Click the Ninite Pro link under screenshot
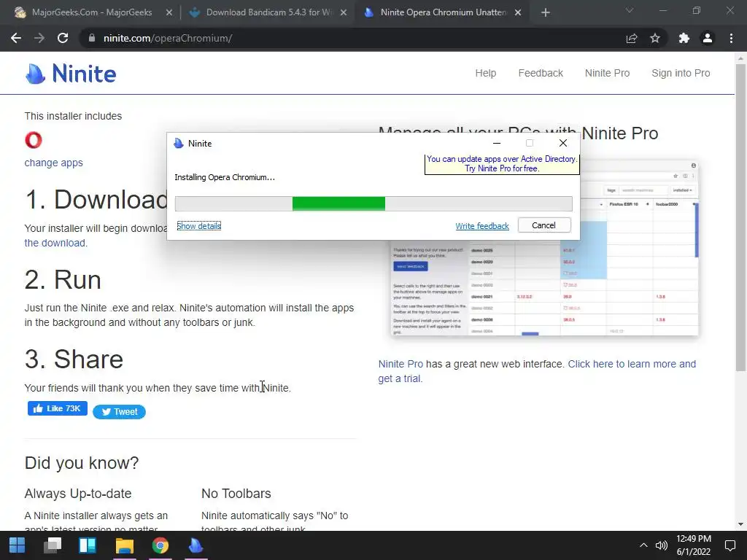This screenshot has height=560, width=747. (x=400, y=364)
